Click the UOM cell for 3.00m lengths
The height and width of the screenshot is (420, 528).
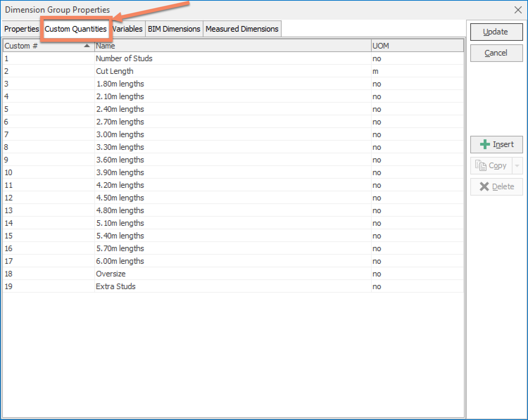click(417, 134)
